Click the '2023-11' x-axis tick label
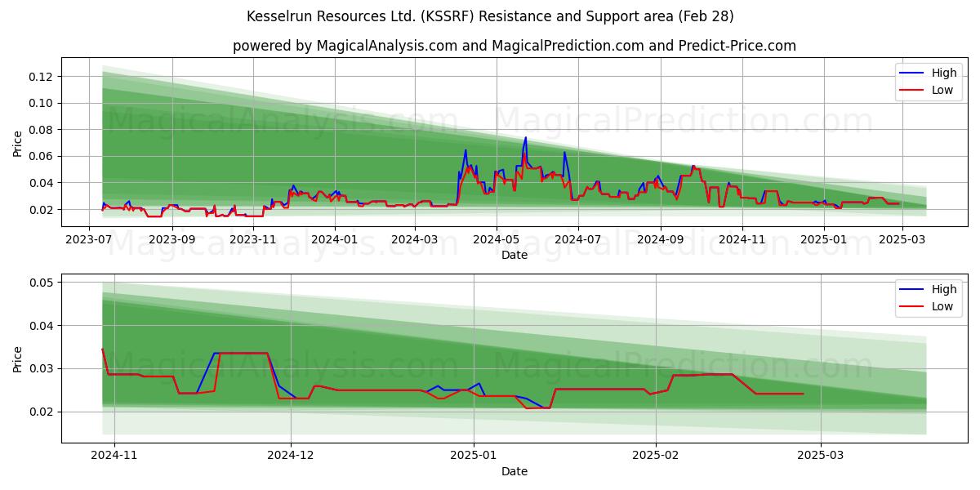Viewport: 980px width, 490px height. pyautogui.click(x=253, y=239)
